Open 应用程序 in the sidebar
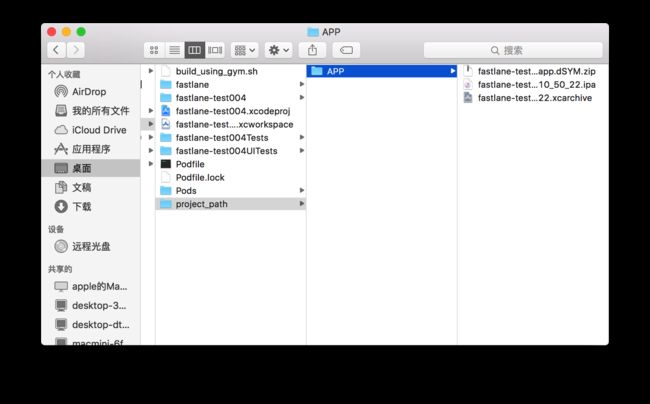The height and width of the screenshot is (404, 650). coord(91,149)
